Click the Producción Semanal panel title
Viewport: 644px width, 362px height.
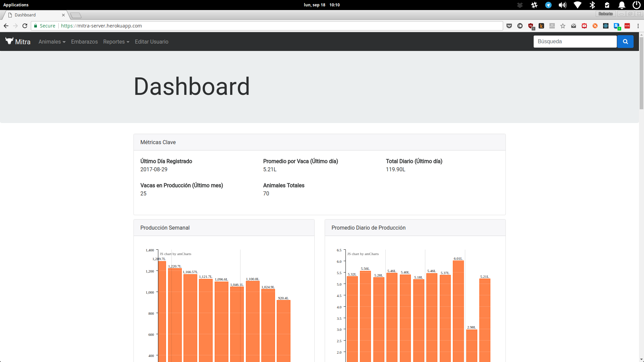[x=165, y=228]
